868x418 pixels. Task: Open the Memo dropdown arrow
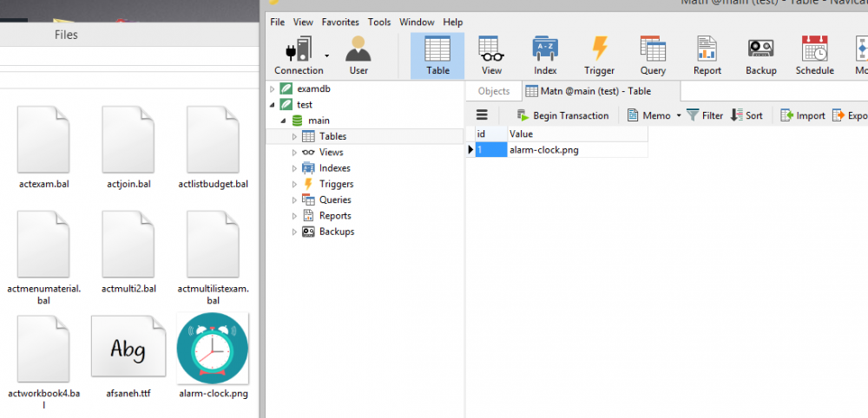pos(679,116)
